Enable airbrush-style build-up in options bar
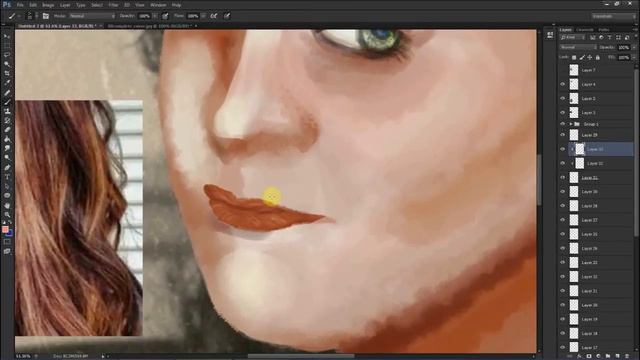 [213, 16]
